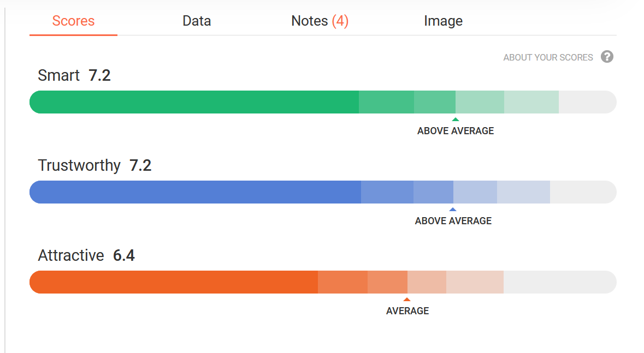644x353 pixels.
Task: Click the grey unfilled end of Smart bar
Action: pos(587,102)
